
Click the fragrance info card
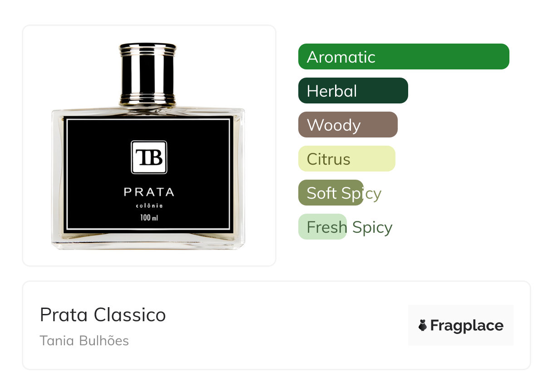(x=276, y=325)
